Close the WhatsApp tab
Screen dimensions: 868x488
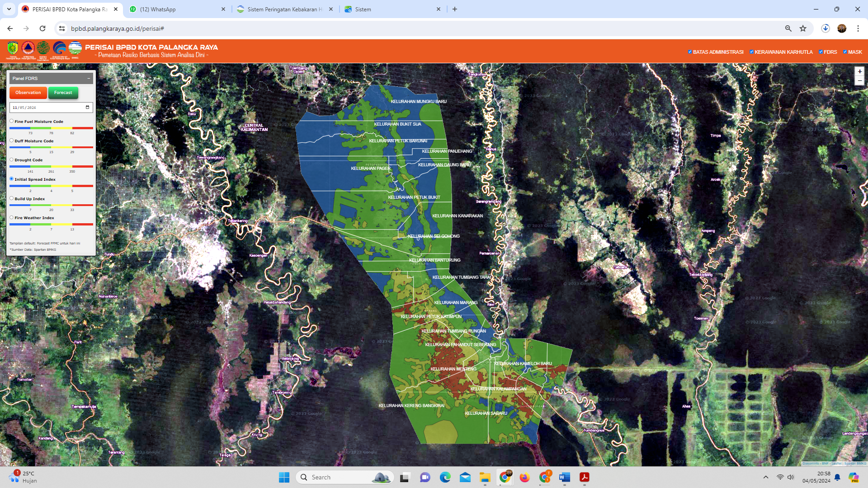coord(223,9)
